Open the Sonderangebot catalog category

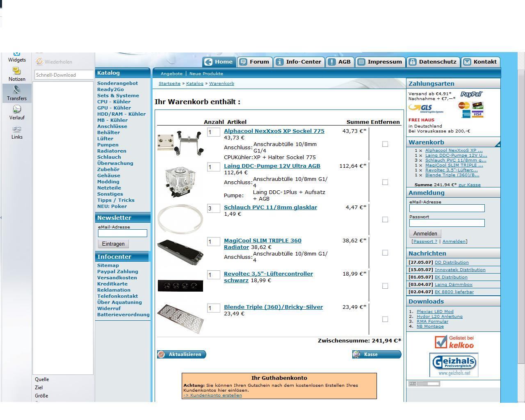pos(117,83)
